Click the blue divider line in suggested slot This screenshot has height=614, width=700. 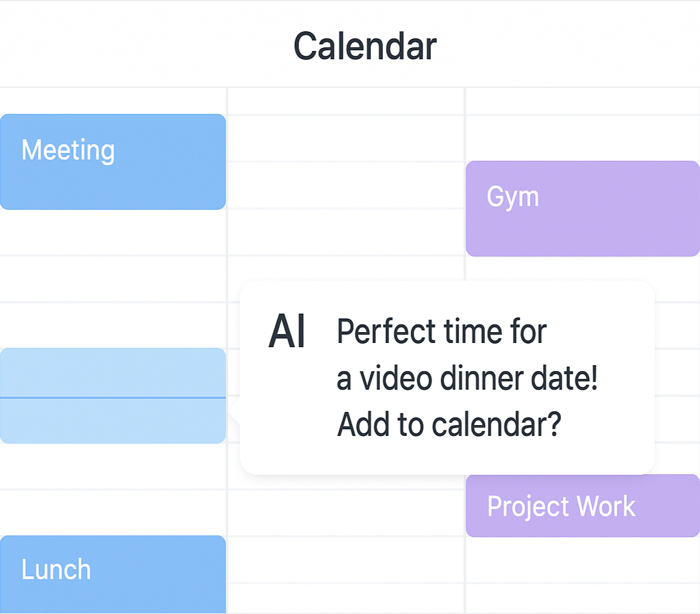(x=113, y=398)
